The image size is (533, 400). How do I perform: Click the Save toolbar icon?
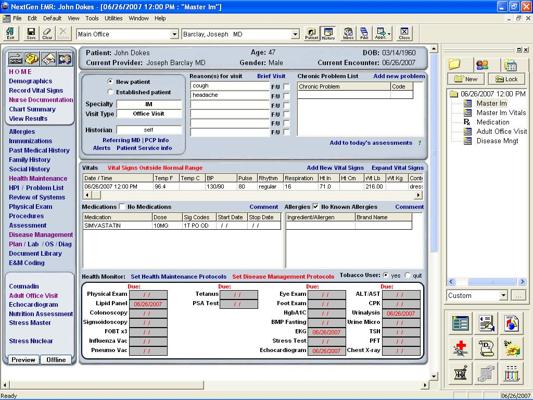tap(31, 33)
